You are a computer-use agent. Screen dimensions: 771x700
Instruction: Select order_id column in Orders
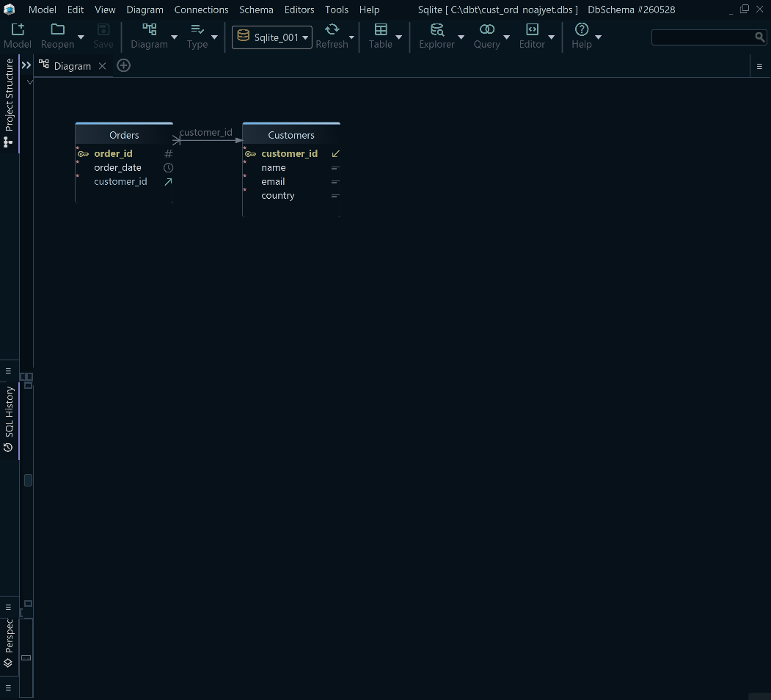113,153
